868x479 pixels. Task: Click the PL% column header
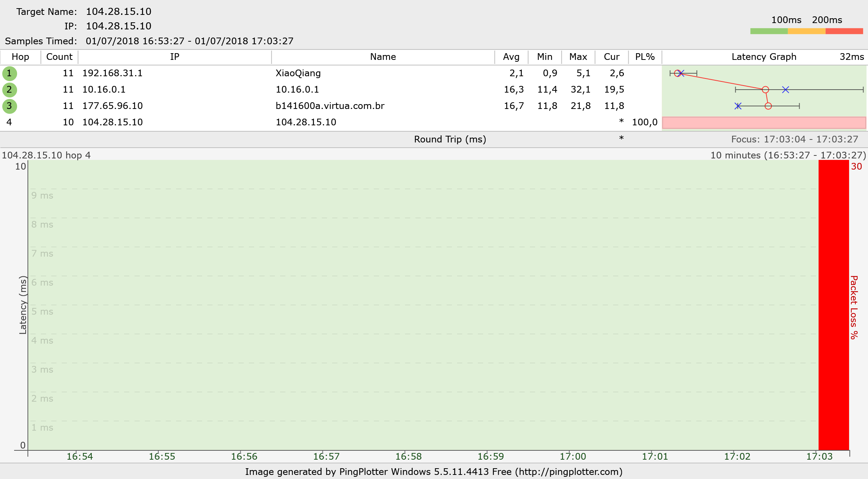645,57
